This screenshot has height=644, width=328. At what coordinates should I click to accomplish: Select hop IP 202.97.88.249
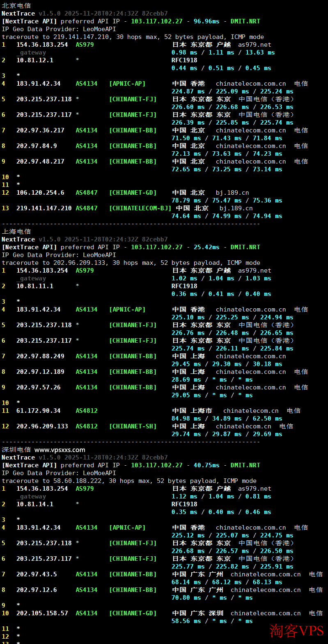point(40,356)
